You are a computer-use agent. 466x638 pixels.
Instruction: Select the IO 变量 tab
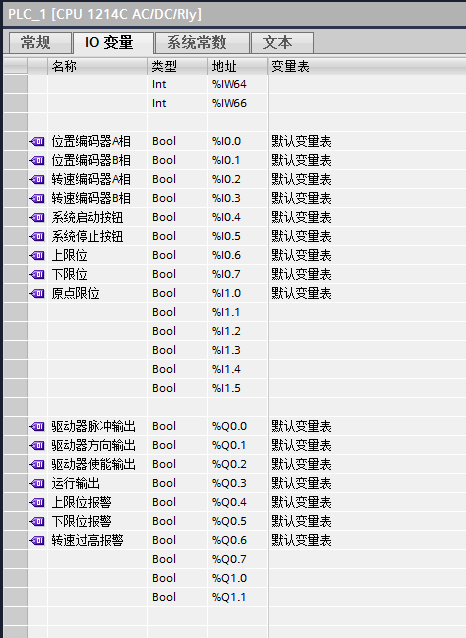pyautogui.click(x=113, y=43)
